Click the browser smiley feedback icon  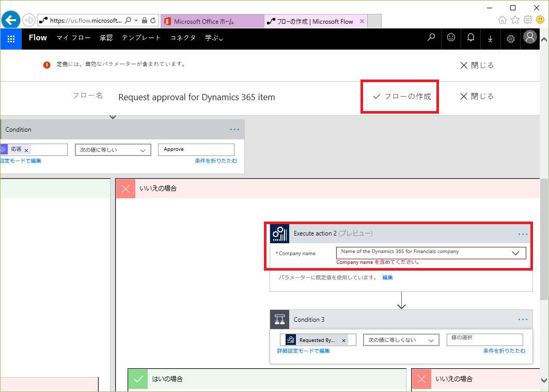tap(540, 20)
